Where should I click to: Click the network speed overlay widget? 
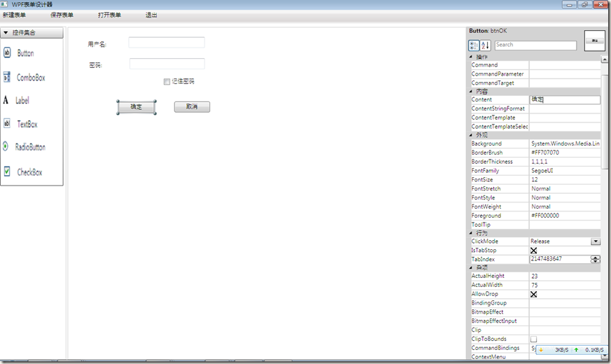(572, 350)
